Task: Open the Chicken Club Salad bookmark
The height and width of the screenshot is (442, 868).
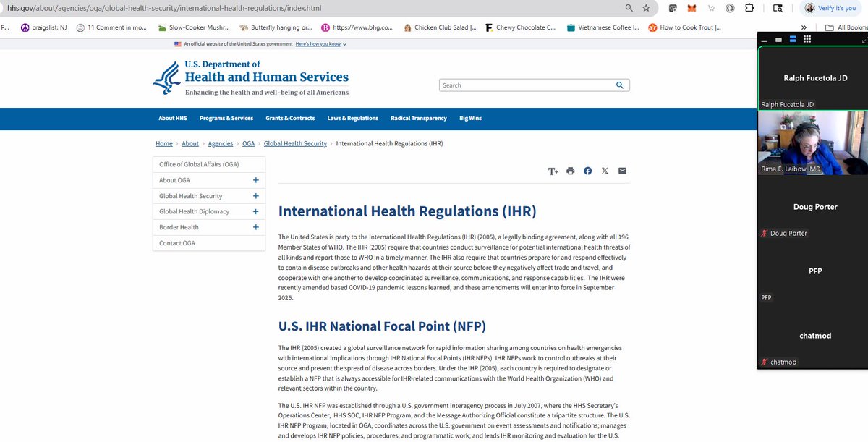Action: click(x=440, y=27)
